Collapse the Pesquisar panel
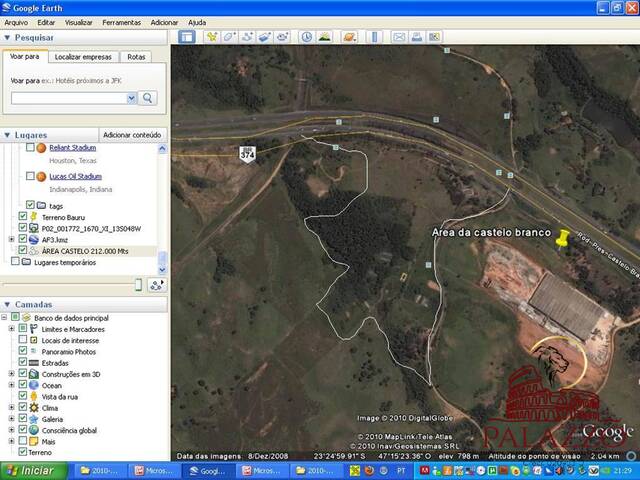The width and height of the screenshot is (640, 480). pos(7,38)
